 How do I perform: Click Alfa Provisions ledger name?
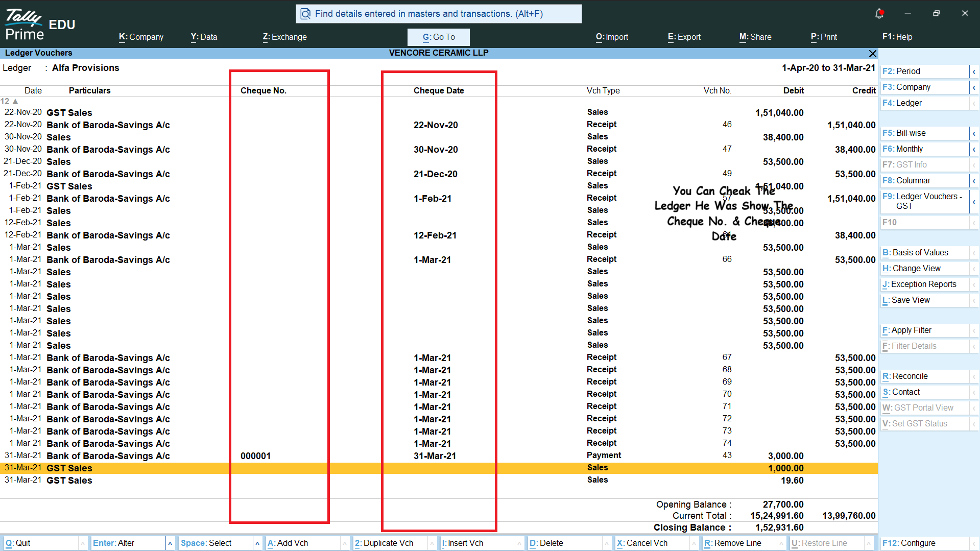[86, 68]
